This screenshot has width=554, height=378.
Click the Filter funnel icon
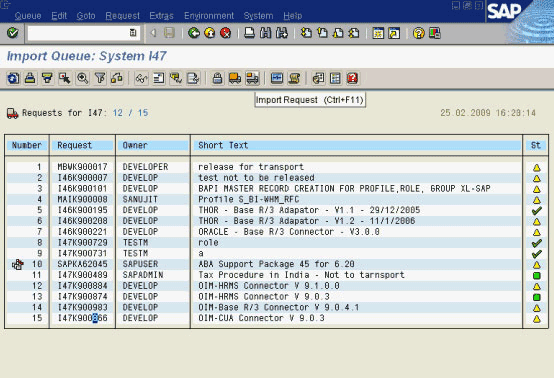click(100, 78)
